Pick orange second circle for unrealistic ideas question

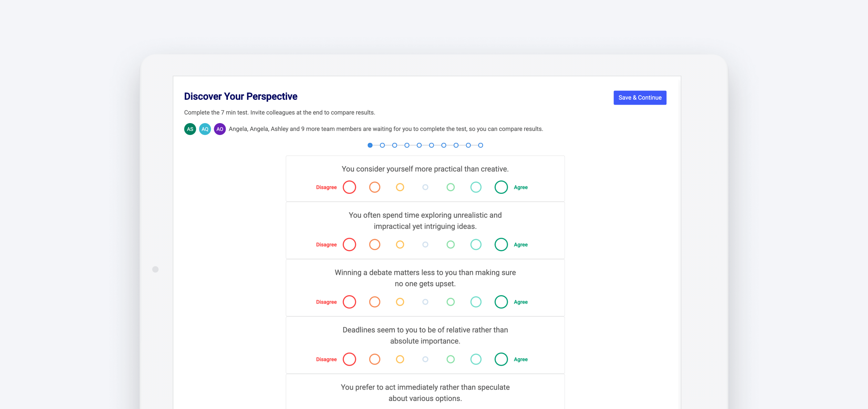click(375, 245)
